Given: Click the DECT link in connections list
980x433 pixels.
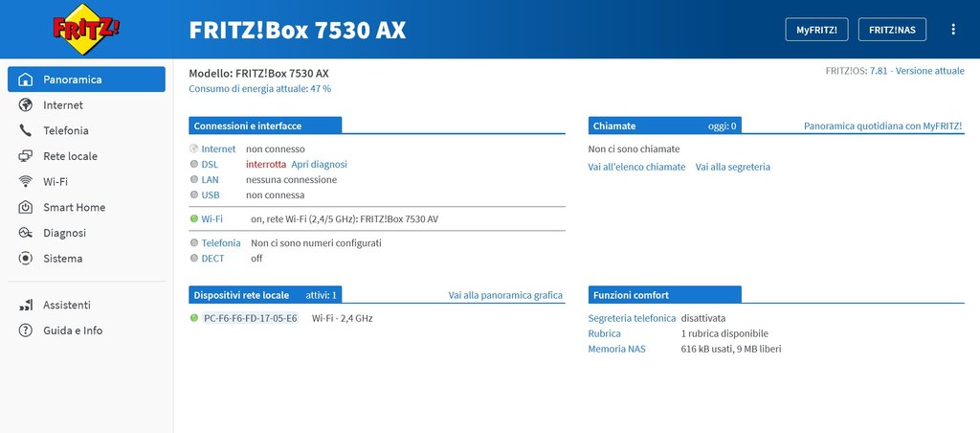Looking at the screenshot, I should [212, 259].
